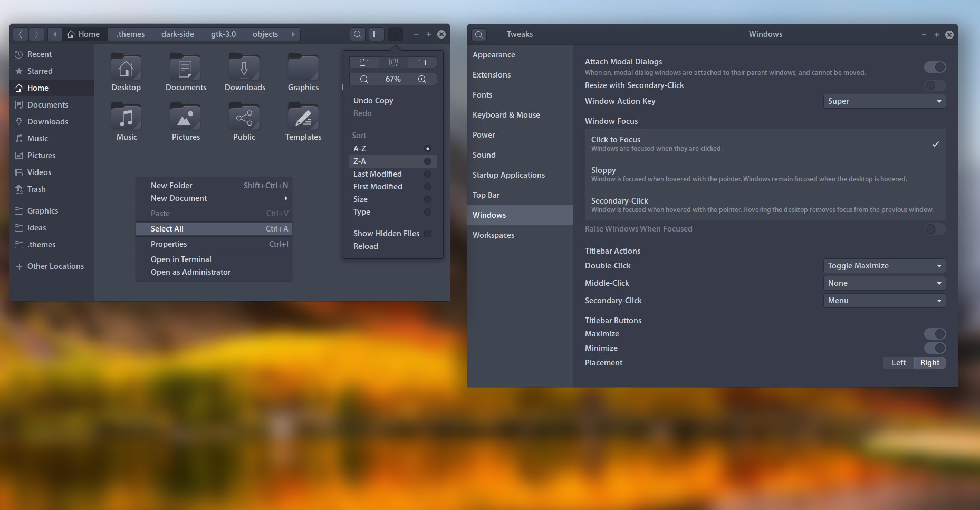980x510 pixels.
Task: Open the Top Bar section in Tweaks
Action: pos(520,195)
